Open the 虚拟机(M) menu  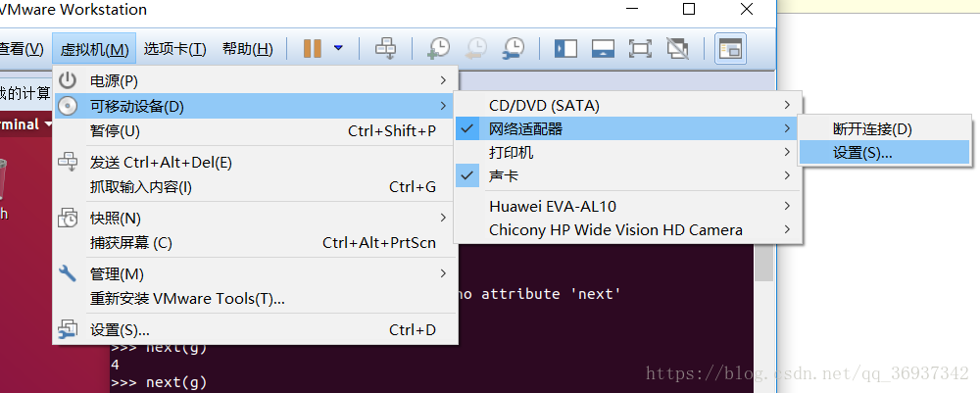[x=94, y=49]
